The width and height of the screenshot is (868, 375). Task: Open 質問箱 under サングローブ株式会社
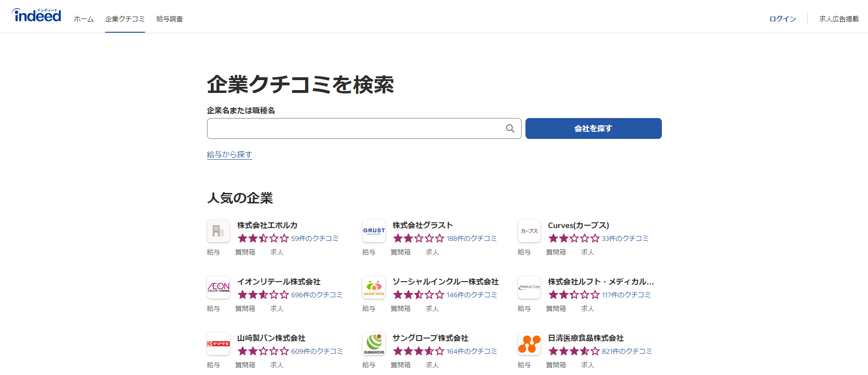tap(401, 365)
